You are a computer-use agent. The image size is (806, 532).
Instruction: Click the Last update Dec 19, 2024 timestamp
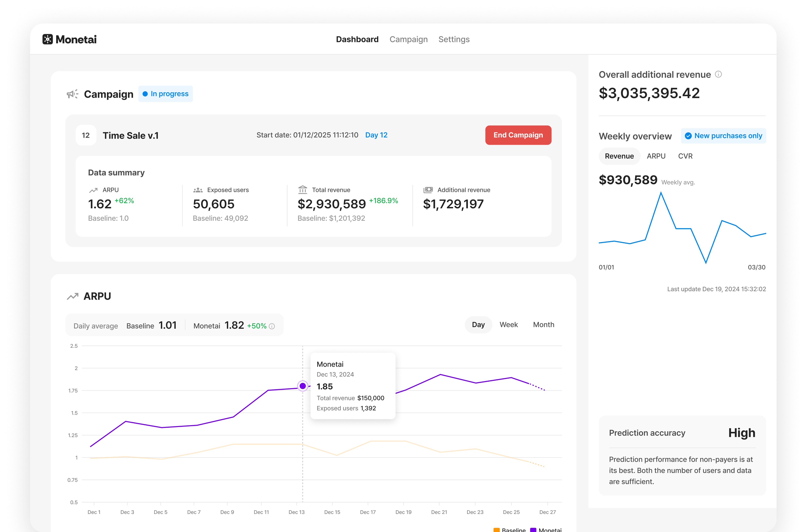(x=716, y=289)
